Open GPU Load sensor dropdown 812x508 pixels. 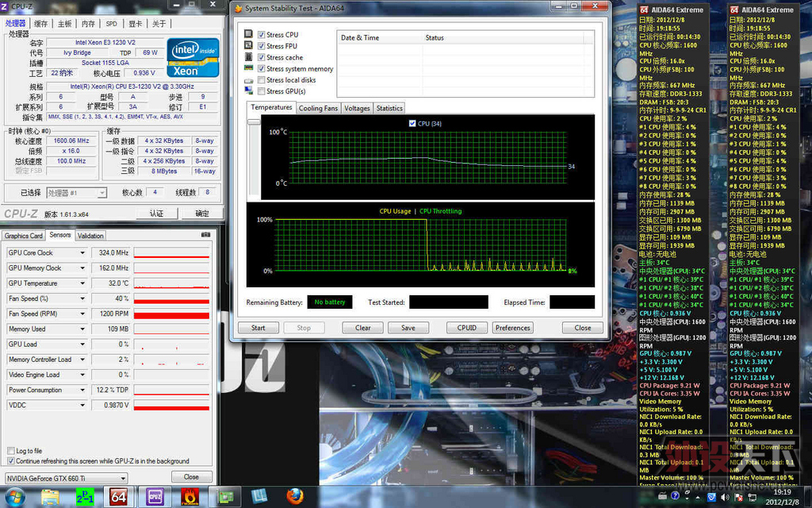pos(82,344)
